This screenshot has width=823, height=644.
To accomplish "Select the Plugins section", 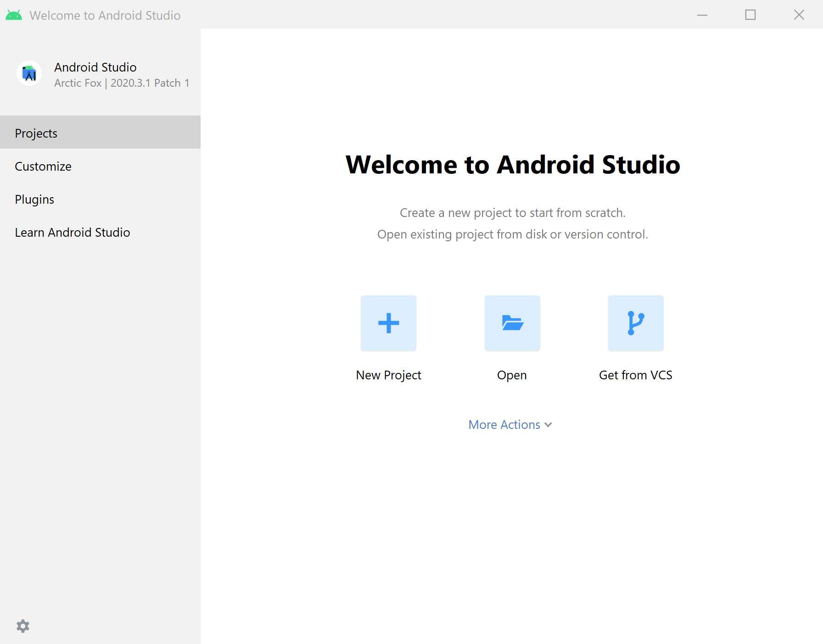I will click(x=34, y=199).
